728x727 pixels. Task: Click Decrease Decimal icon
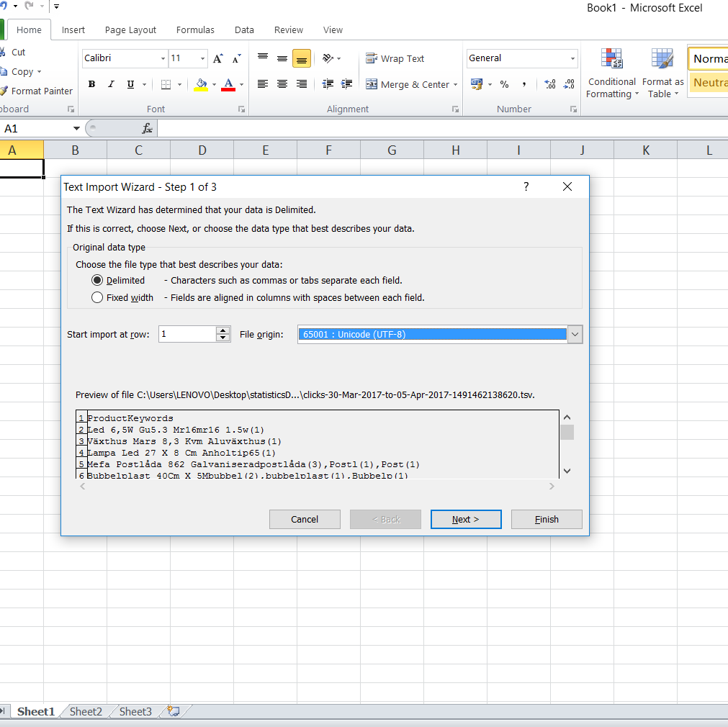tap(569, 84)
